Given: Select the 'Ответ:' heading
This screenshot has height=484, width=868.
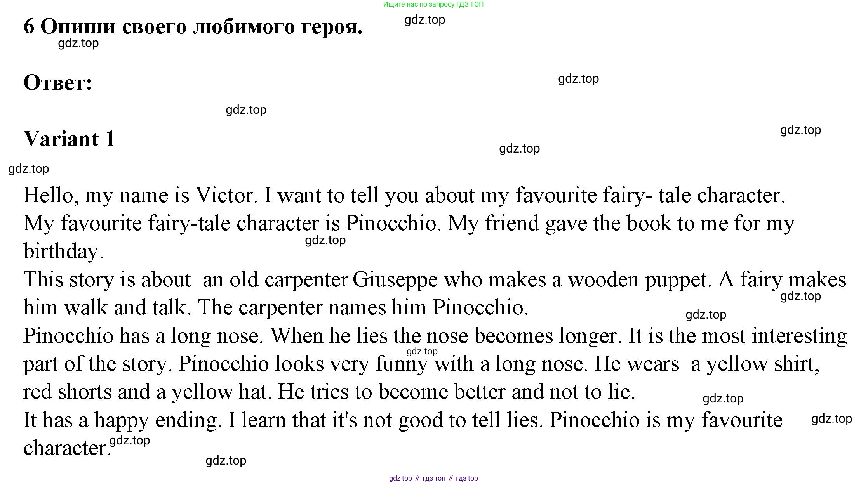Looking at the screenshot, I should [x=58, y=83].
